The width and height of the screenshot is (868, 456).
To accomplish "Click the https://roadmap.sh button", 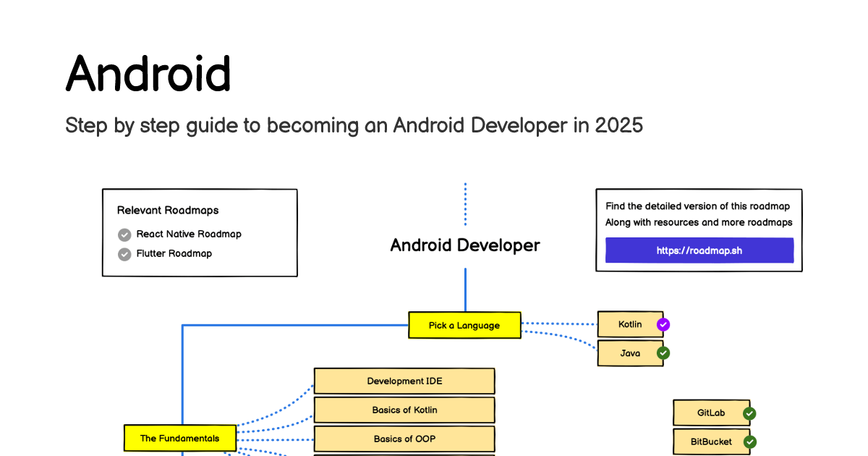I will click(x=699, y=250).
